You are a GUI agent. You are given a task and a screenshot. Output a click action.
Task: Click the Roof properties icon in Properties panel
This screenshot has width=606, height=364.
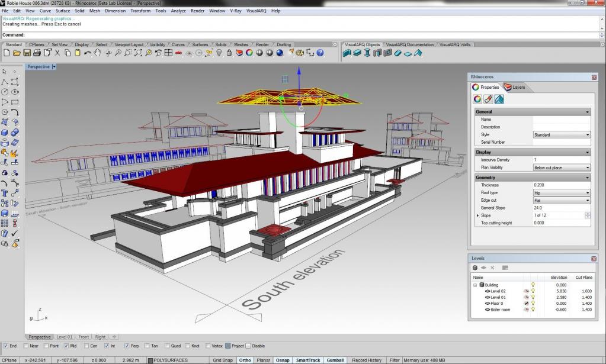pos(499,99)
